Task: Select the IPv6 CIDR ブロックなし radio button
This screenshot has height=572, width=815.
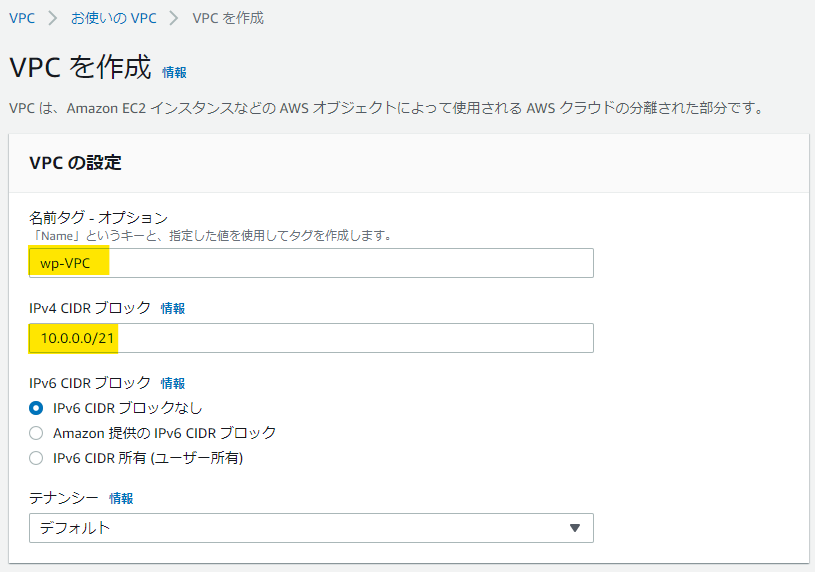Action: point(36,408)
